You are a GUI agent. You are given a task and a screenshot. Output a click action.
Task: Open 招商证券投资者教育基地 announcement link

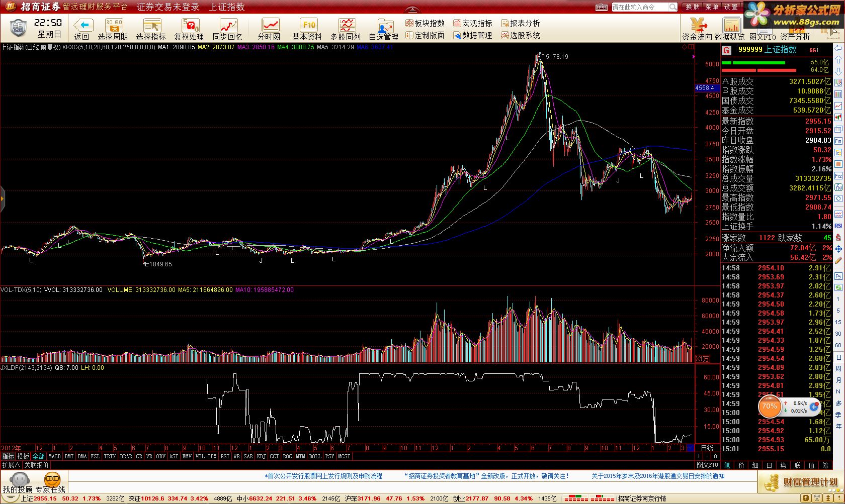coord(487,476)
